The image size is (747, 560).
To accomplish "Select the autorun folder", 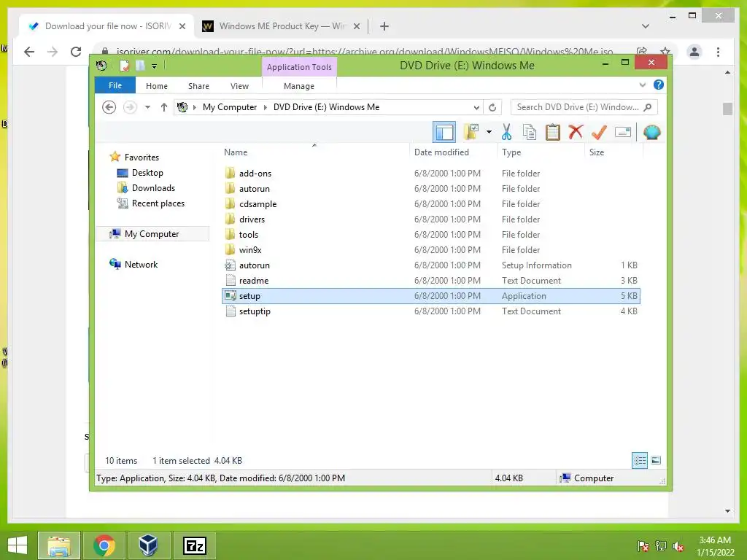I will (x=430, y=189).
